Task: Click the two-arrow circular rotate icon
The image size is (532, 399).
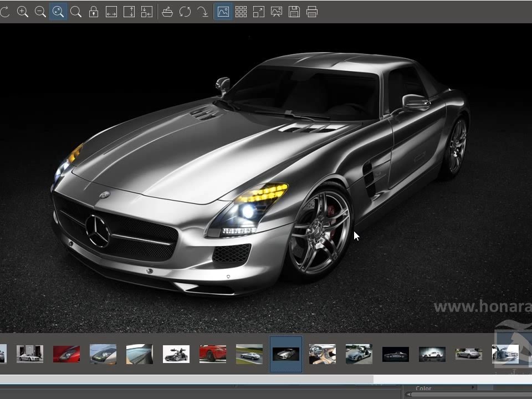Action: (x=185, y=12)
